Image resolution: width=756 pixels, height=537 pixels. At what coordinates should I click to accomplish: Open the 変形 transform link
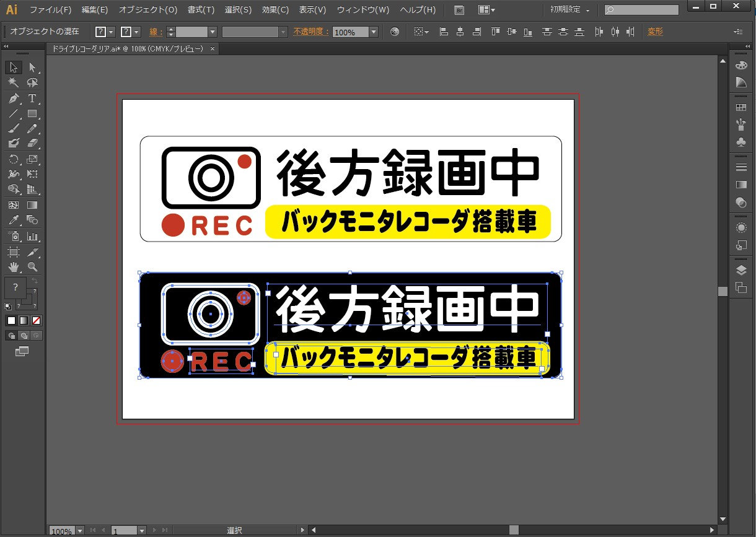pos(655,32)
